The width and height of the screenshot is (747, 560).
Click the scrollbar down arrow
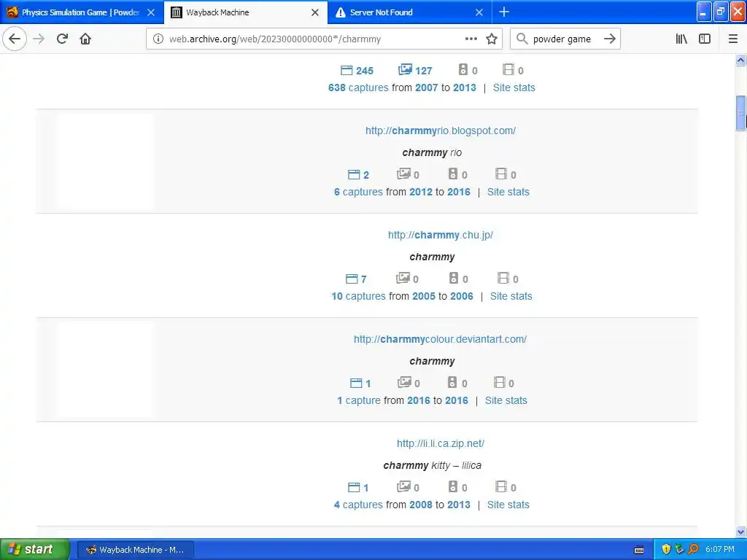click(741, 532)
